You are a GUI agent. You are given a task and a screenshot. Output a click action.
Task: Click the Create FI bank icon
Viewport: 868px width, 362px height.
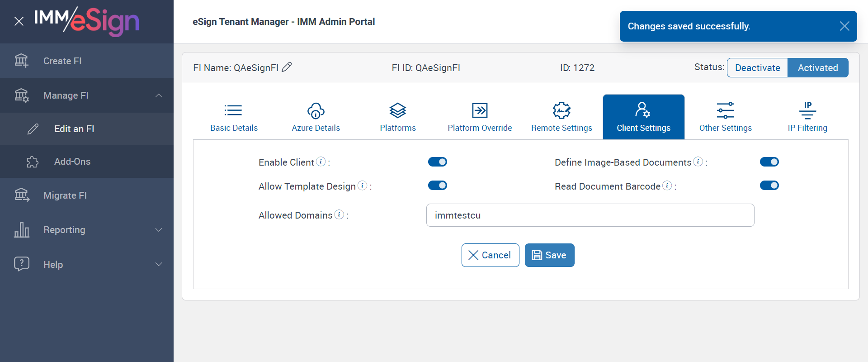(x=21, y=61)
